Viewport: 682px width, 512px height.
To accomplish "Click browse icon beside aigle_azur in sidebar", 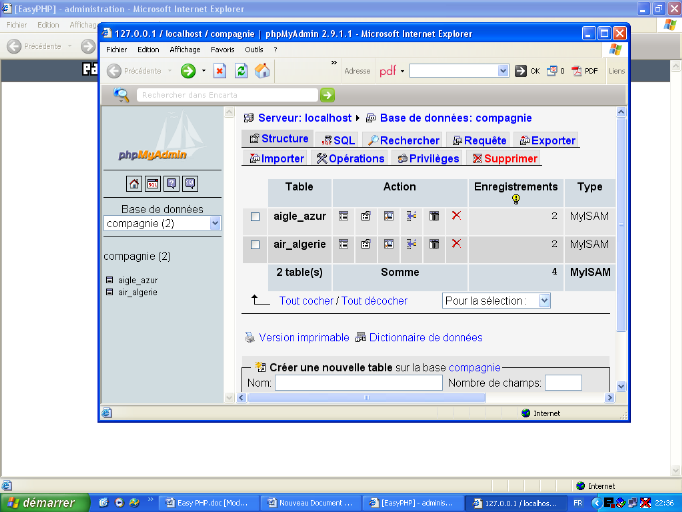I will point(110,280).
